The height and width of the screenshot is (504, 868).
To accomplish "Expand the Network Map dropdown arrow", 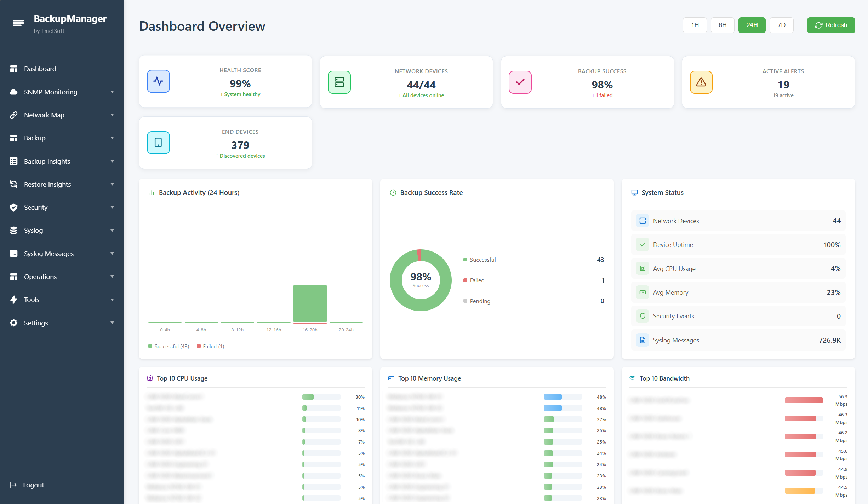I will click(112, 115).
